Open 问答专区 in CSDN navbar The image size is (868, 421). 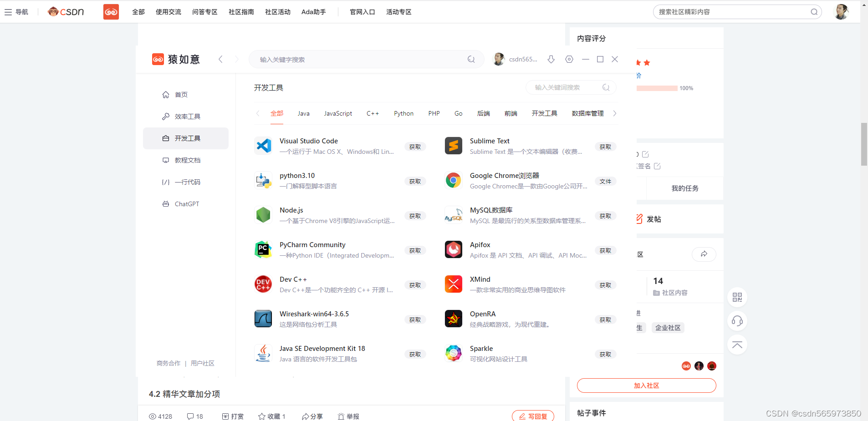tap(205, 12)
